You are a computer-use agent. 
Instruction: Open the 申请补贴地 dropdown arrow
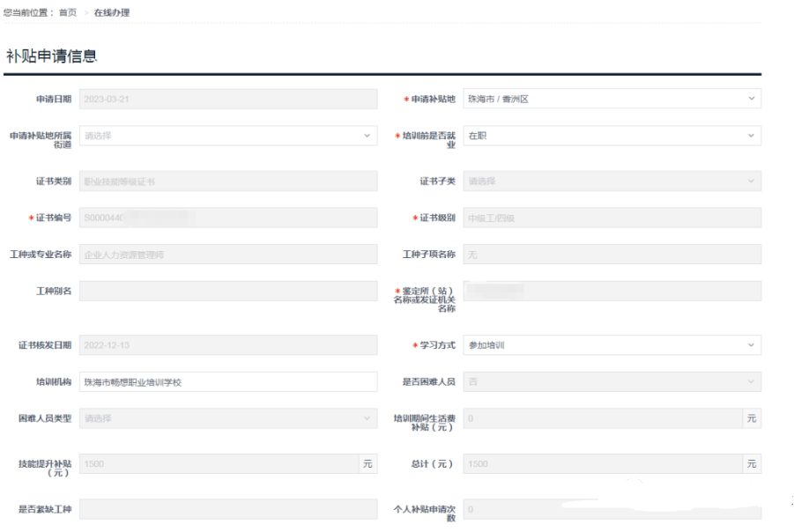(x=751, y=99)
